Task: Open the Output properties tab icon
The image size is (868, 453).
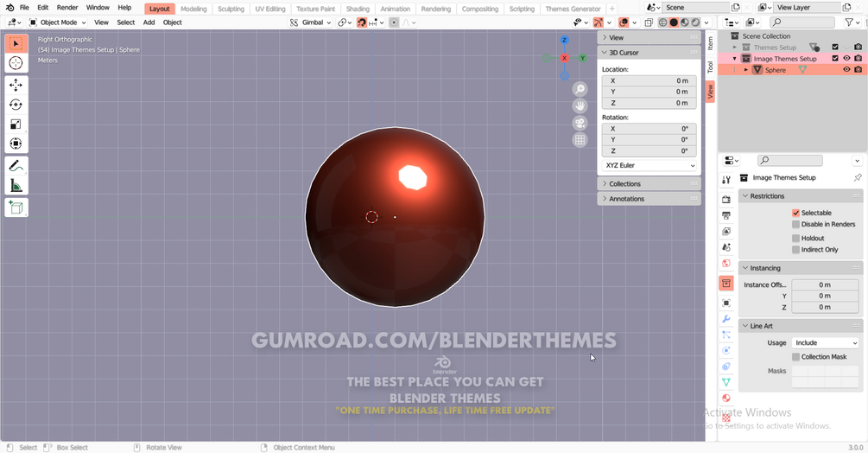Action: (726, 215)
